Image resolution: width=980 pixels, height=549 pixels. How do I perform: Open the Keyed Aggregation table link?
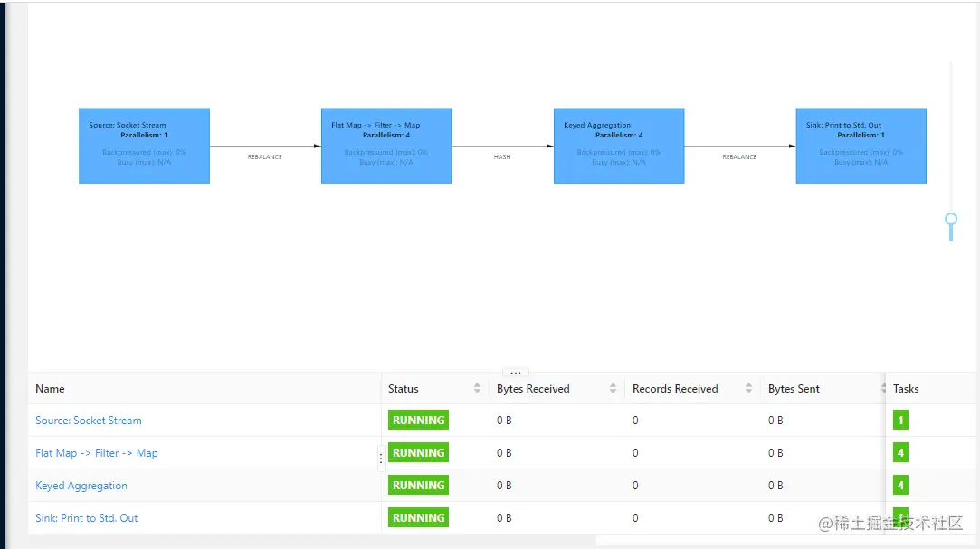click(x=81, y=486)
